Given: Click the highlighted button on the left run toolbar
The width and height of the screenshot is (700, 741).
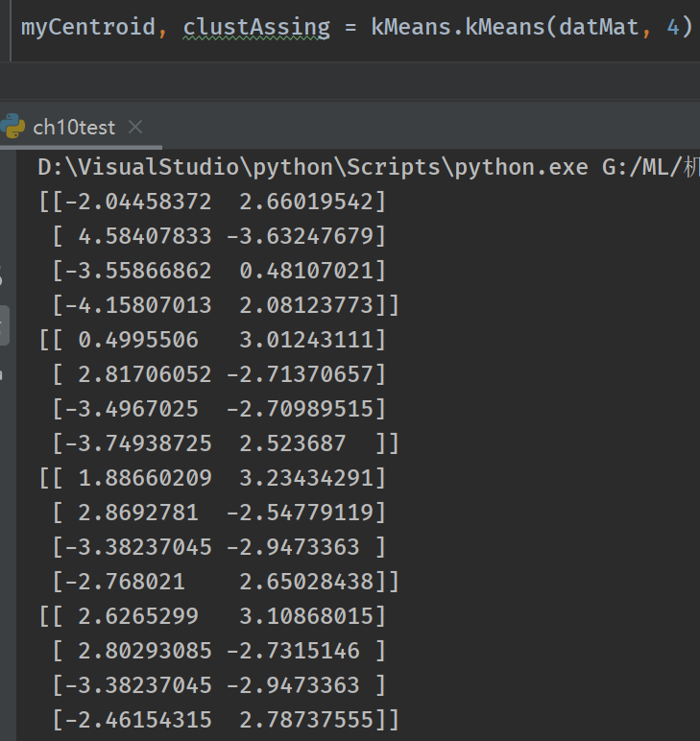Looking at the screenshot, I should click(x=3, y=325).
